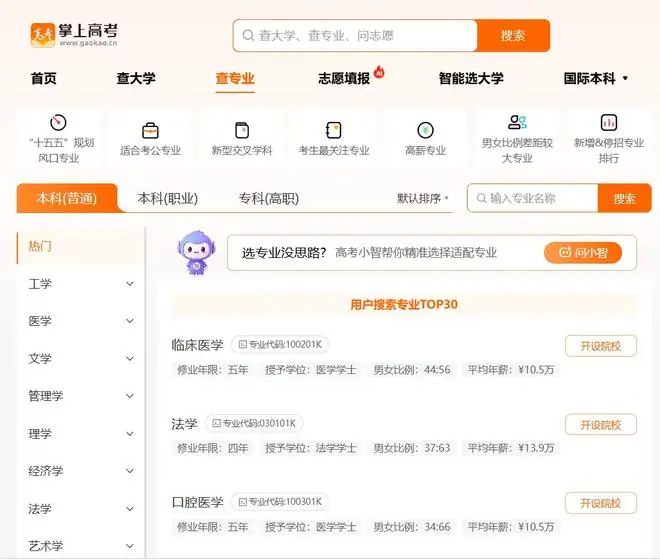Expand the 医学 category chevron

[x=130, y=321]
